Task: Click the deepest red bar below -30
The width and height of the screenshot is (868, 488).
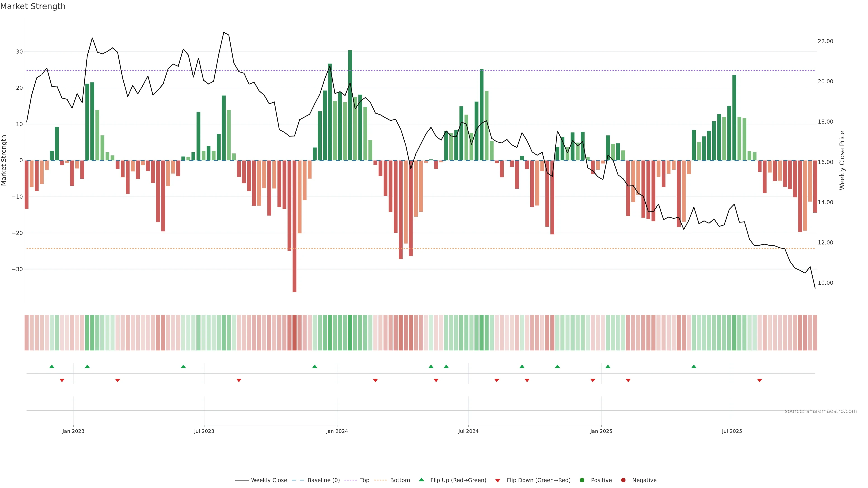Action: coord(295,226)
